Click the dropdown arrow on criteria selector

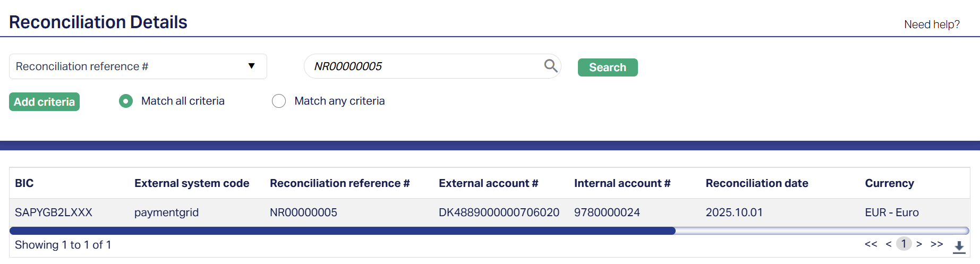[x=251, y=66]
